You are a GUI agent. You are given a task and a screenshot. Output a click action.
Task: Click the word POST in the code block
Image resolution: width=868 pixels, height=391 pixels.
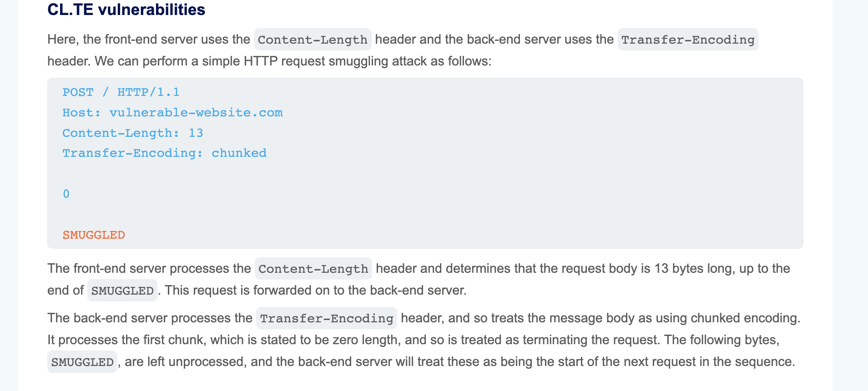point(78,92)
